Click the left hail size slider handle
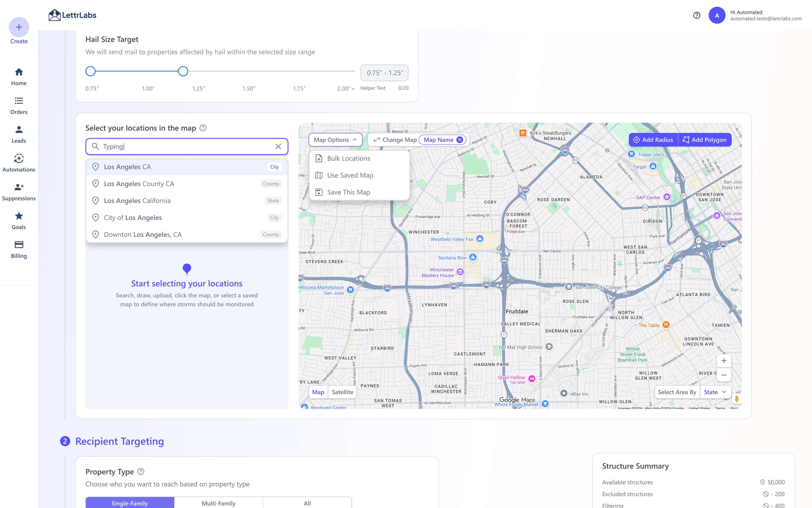Image resolution: width=812 pixels, height=508 pixels. coord(91,71)
